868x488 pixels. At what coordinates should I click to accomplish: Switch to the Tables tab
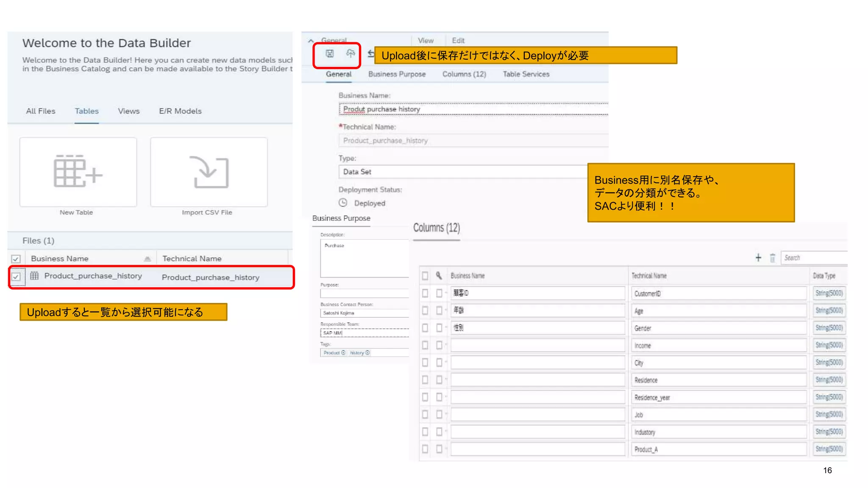coord(87,111)
